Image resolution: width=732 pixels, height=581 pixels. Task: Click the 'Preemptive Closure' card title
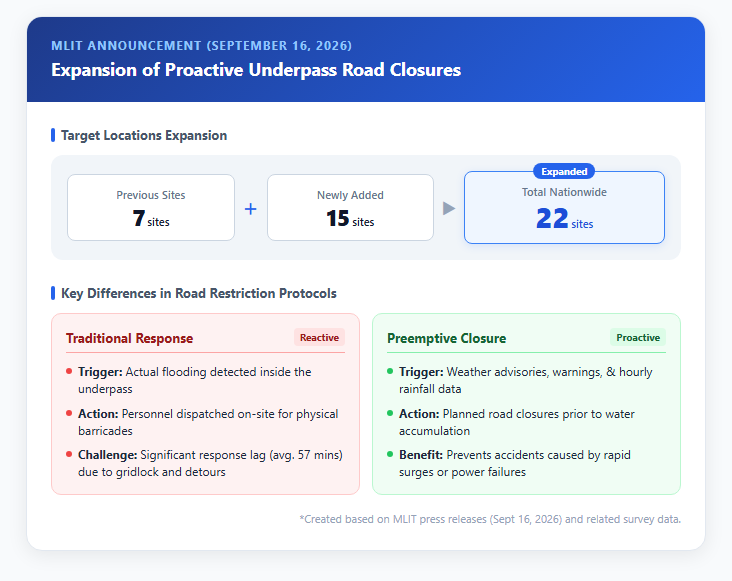(446, 338)
